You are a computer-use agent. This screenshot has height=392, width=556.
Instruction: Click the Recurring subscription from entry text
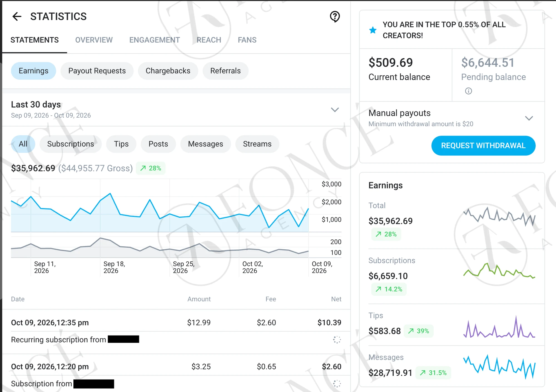point(58,340)
